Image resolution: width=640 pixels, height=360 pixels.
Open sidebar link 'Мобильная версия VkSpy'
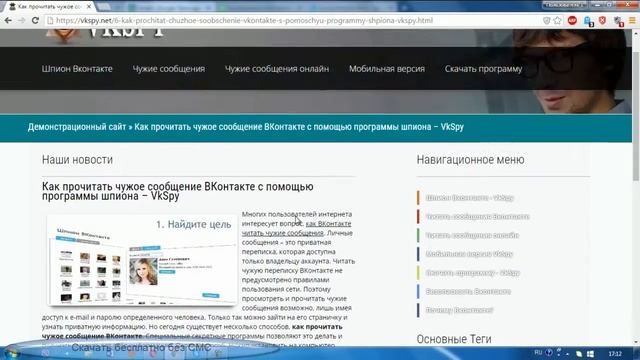[469, 254]
